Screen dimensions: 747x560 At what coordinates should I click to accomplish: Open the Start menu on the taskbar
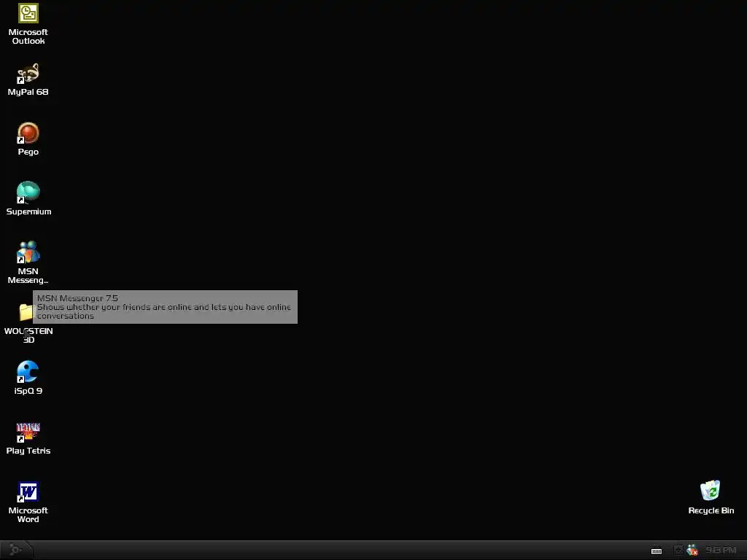click(x=16, y=551)
